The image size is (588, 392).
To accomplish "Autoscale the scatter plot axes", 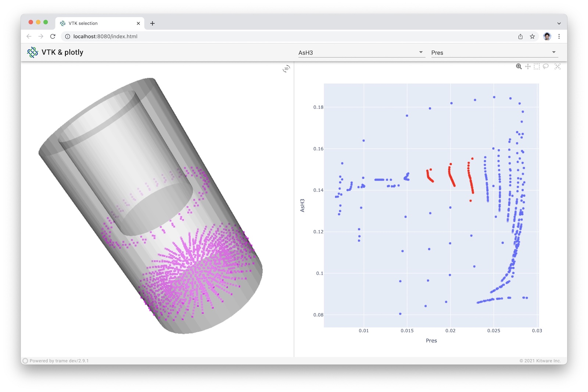I will tap(557, 67).
